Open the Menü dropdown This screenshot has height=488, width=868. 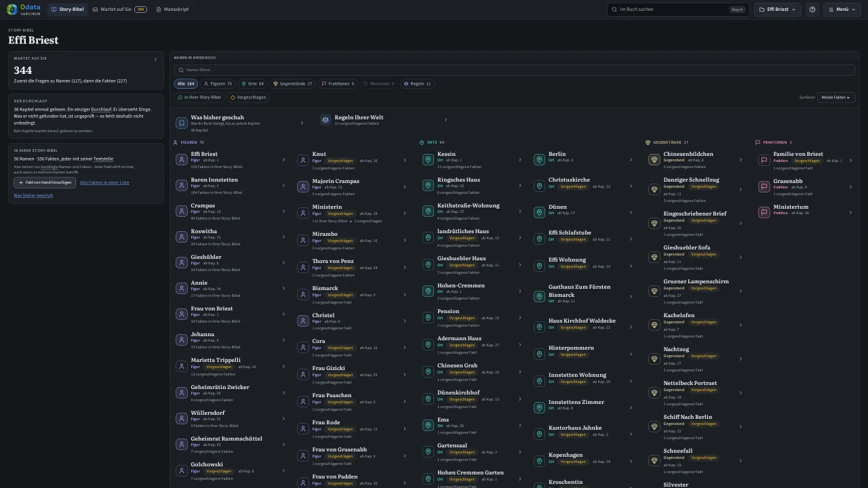(842, 9)
